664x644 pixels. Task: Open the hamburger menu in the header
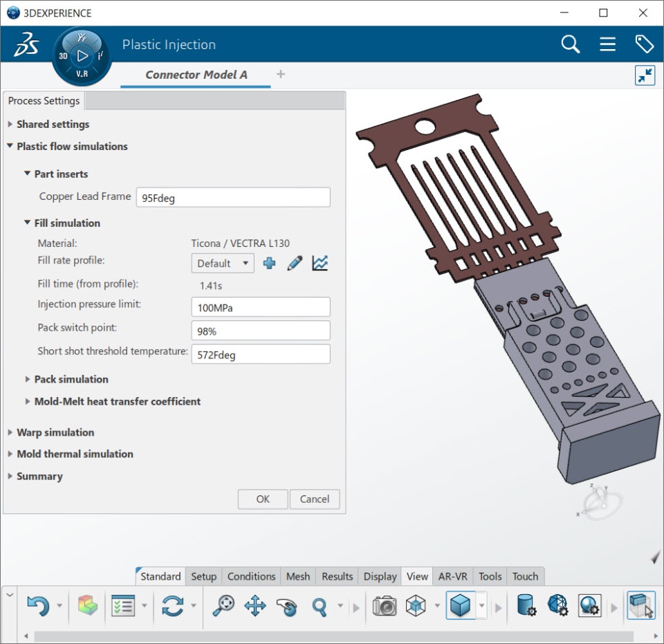[x=607, y=44]
